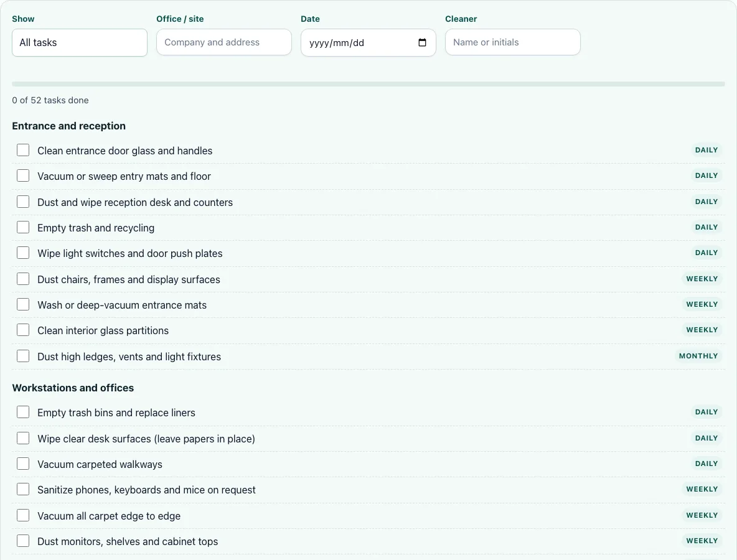Click DAILY badge on 'Wipe light switches' row
This screenshot has height=560, width=737.
click(706, 253)
